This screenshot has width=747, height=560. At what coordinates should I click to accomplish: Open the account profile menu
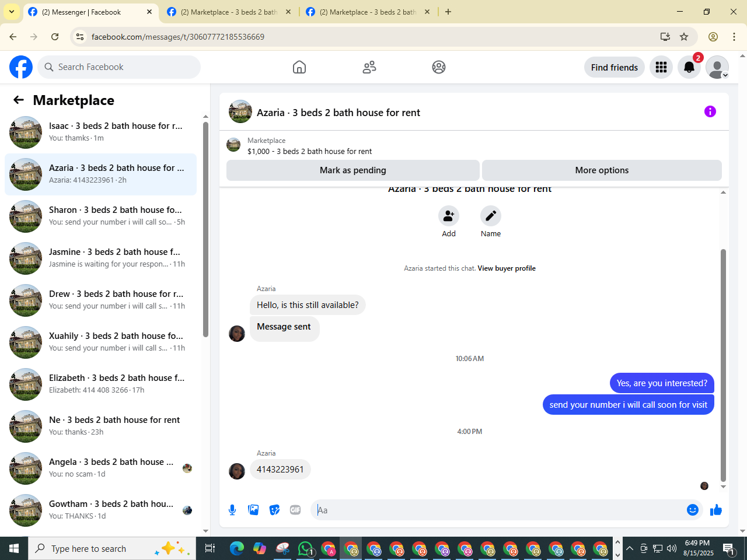click(x=717, y=67)
